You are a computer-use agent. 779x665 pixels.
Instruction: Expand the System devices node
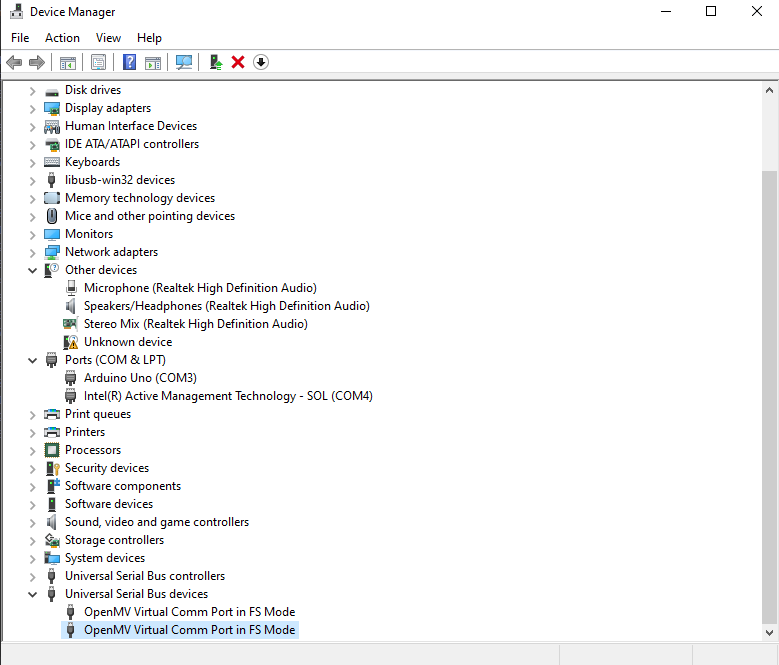32,559
